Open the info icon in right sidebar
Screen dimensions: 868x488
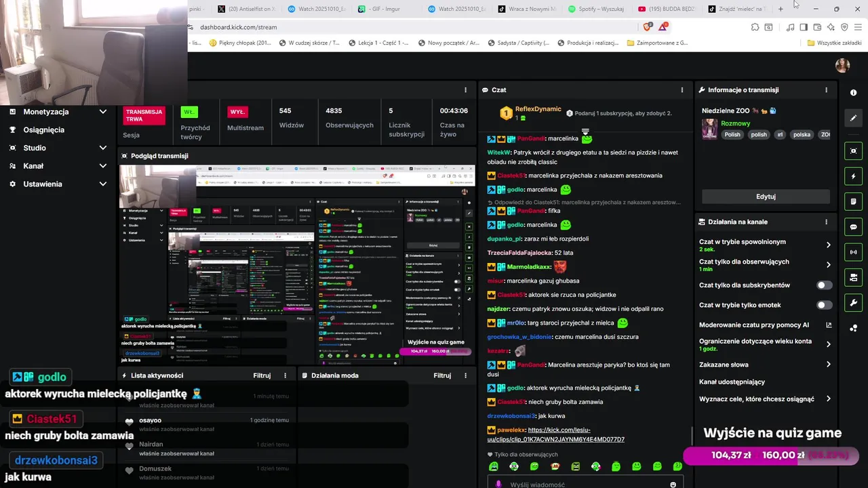[x=853, y=92]
